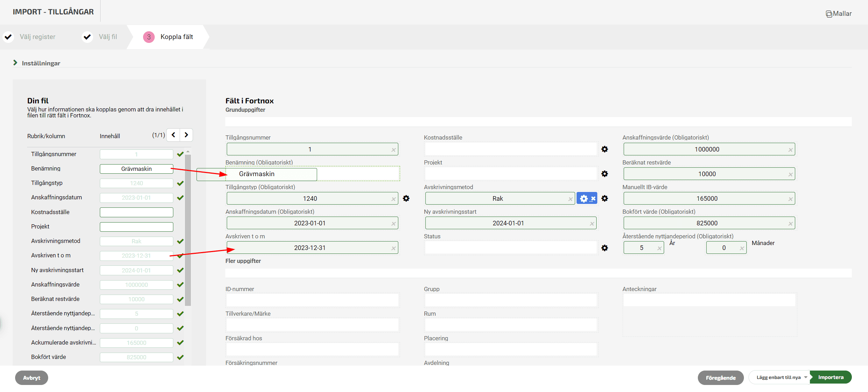Go to previous file row
The width and height of the screenshot is (868, 392).
coord(173,135)
